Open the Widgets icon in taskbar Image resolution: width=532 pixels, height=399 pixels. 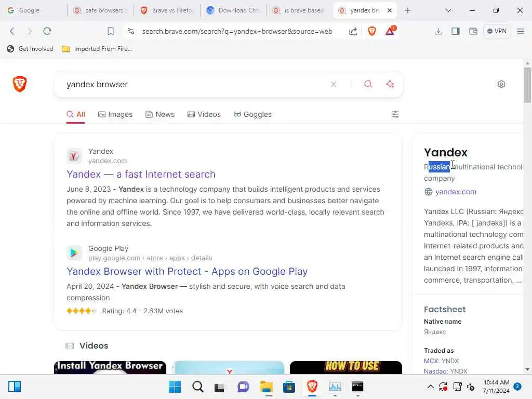[x=15, y=387]
